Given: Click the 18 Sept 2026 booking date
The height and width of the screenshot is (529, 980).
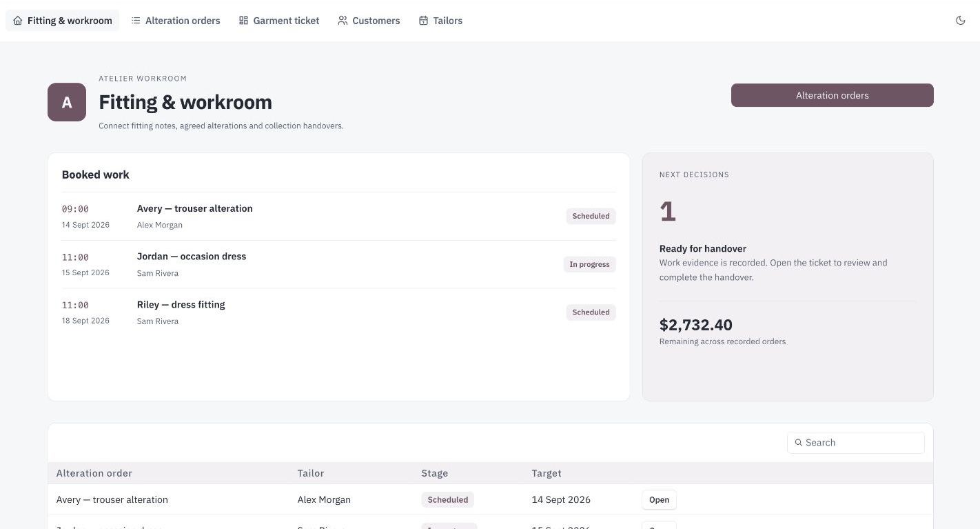Looking at the screenshot, I should 85,321.
